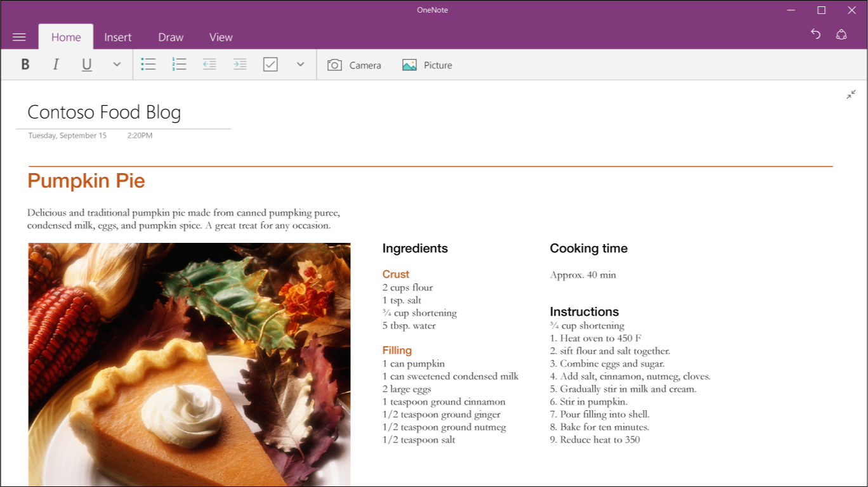
Task: Close the OneNote window
Action: (852, 10)
